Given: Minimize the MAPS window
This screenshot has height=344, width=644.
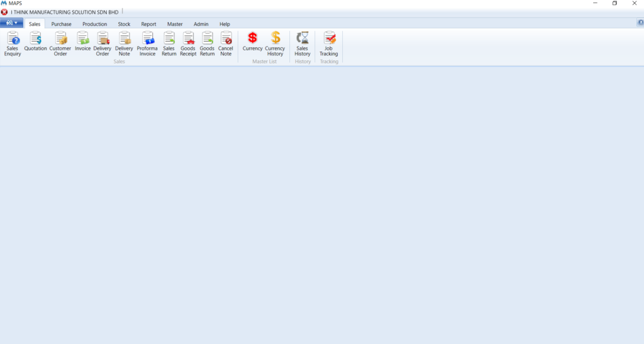Looking at the screenshot, I should (595, 3).
